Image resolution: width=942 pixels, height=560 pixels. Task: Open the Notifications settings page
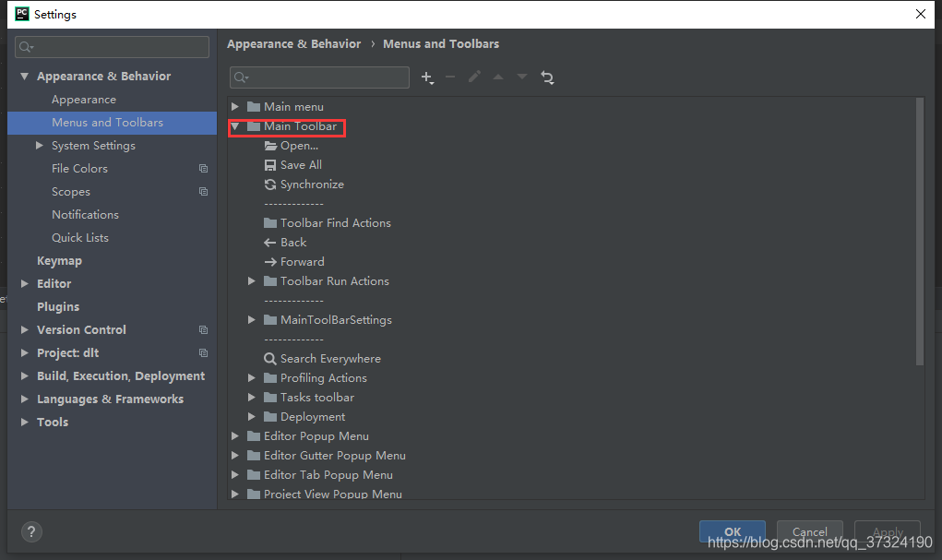tap(85, 215)
